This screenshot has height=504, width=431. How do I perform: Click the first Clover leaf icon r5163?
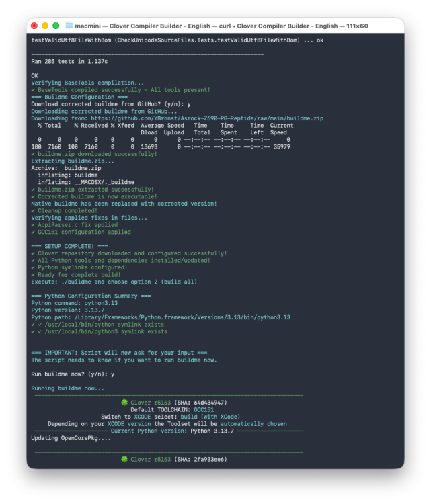pos(124,402)
